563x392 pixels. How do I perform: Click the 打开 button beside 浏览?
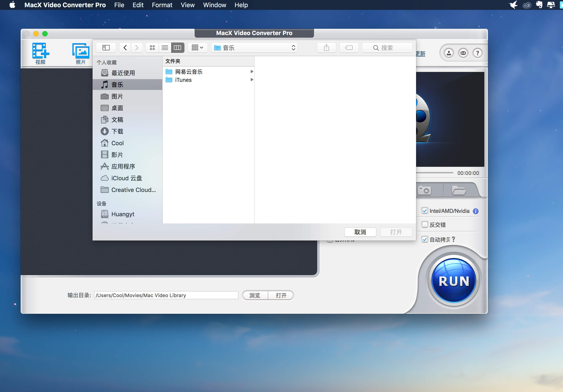point(281,295)
